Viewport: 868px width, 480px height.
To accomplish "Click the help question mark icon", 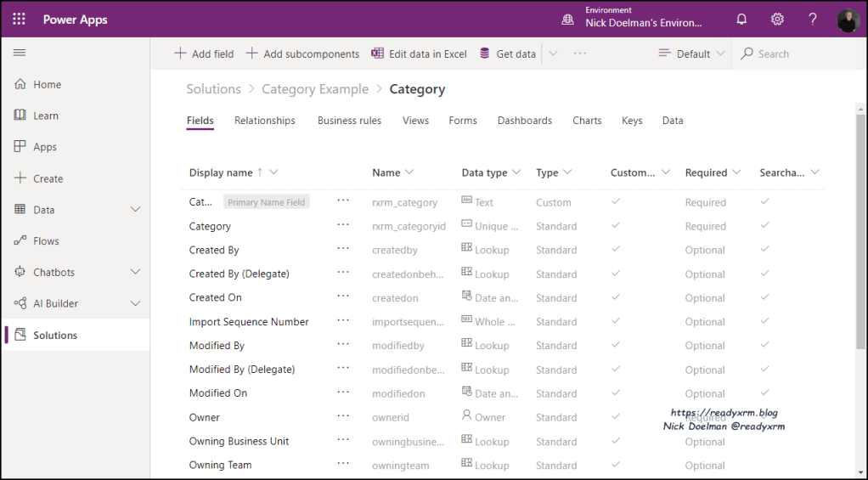I will pyautogui.click(x=813, y=20).
